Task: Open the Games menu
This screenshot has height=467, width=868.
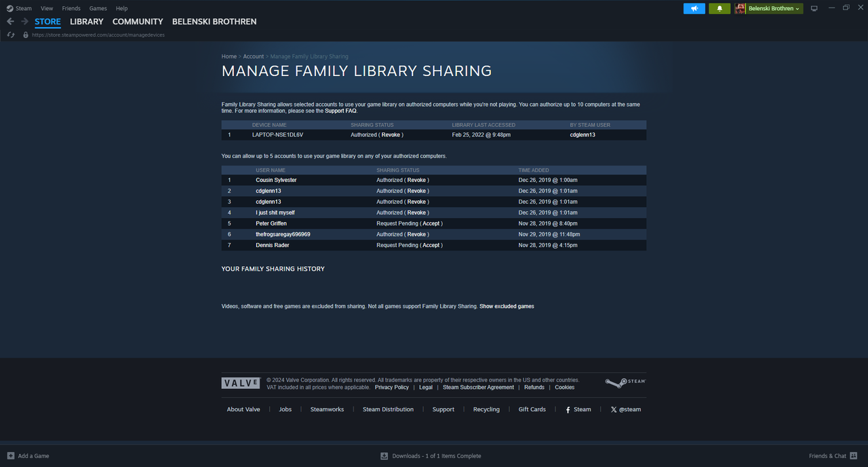Action: point(98,8)
